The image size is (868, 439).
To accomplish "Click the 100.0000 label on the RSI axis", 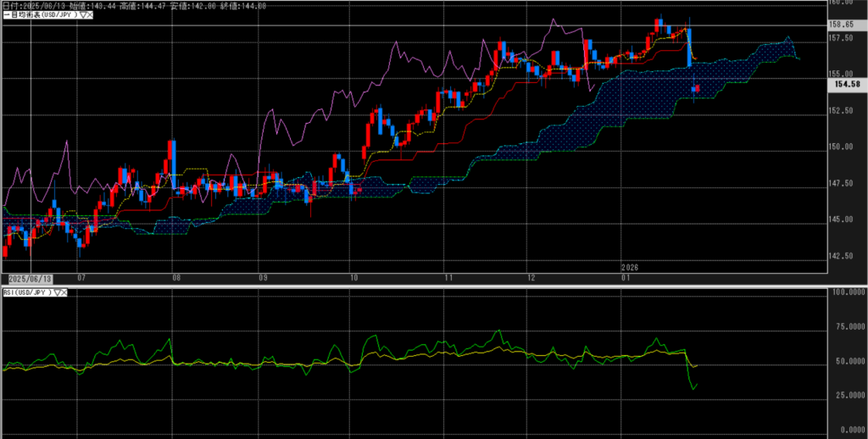I will click(x=846, y=292).
